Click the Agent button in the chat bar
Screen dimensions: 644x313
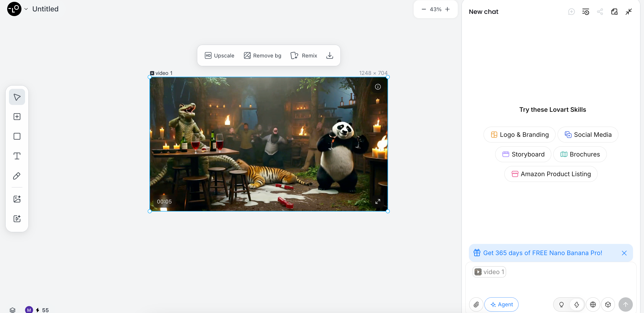tap(502, 305)
